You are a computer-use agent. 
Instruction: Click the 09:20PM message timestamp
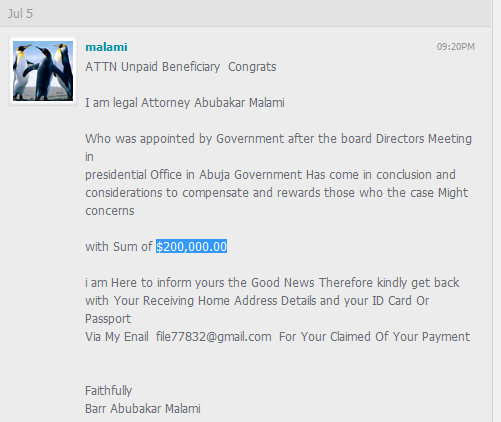(455, 47)
